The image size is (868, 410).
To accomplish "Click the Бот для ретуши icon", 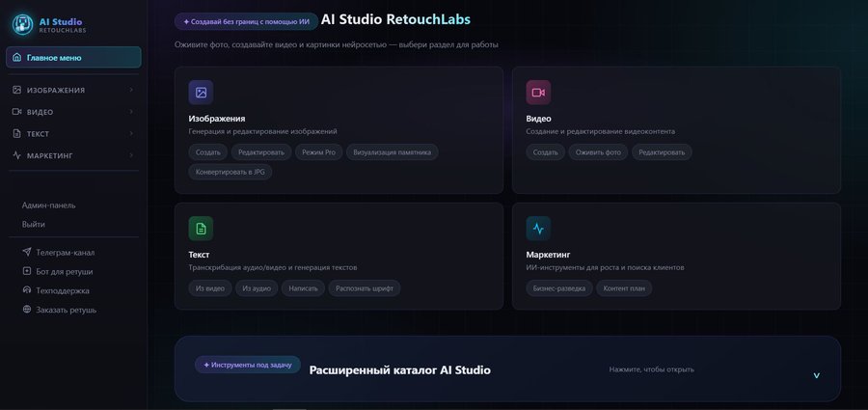I will point(27,271).
